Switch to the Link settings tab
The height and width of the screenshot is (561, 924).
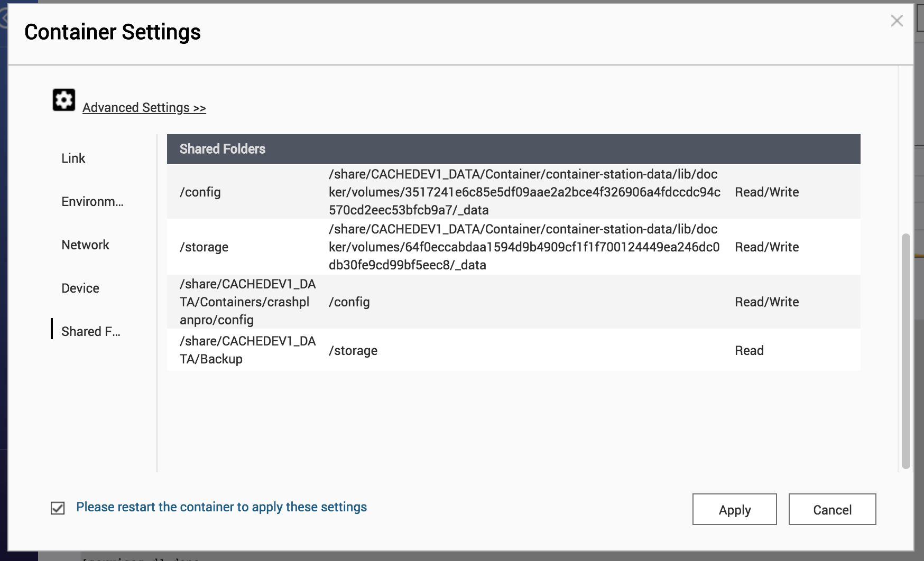(73, 157)
